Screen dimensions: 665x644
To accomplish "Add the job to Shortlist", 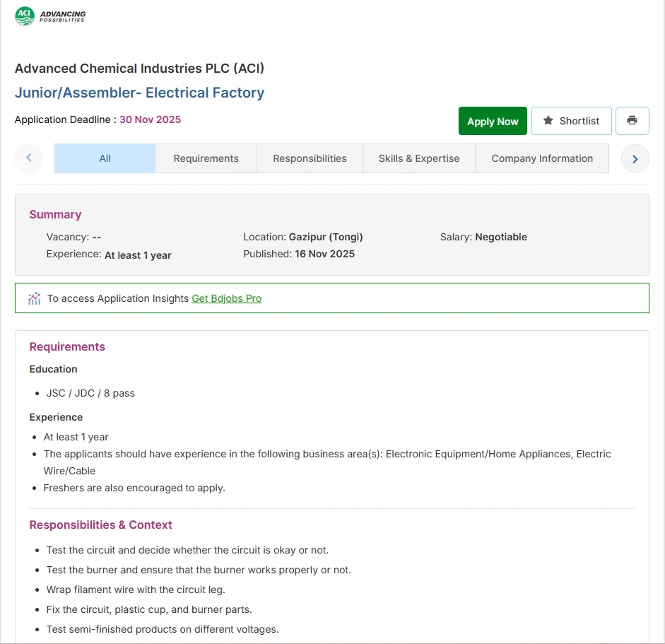I will pos(571,121).
